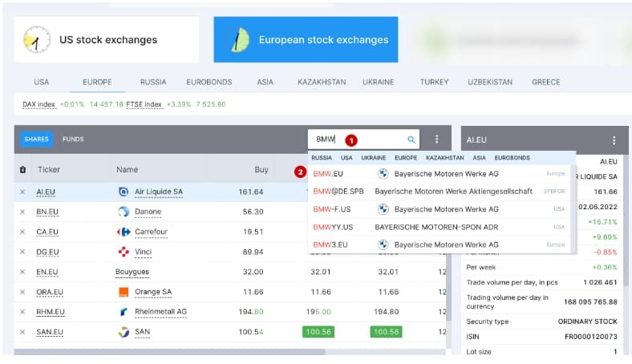Switch to the RUSSIA market tab
Image resolution: width=632 pixels, height=364 pixels.
pos(153,83)
